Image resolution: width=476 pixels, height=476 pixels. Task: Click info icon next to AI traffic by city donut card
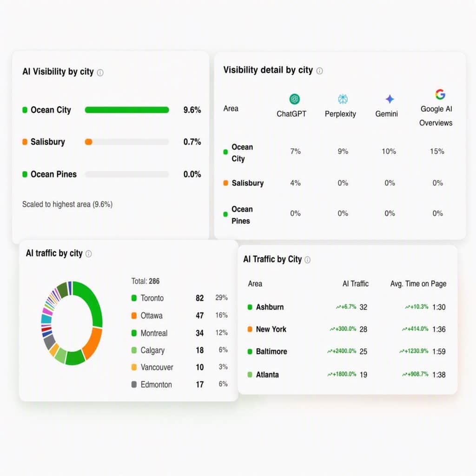point(89,254)
